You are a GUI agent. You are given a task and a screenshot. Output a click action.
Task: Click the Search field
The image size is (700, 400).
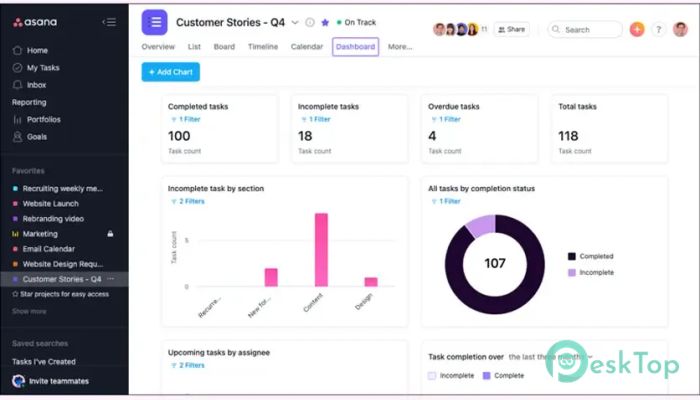tap(585, 29)
